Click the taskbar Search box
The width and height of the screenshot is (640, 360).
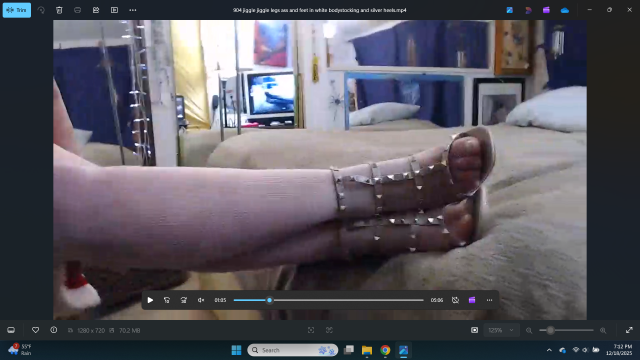click(x=293, y=350)
